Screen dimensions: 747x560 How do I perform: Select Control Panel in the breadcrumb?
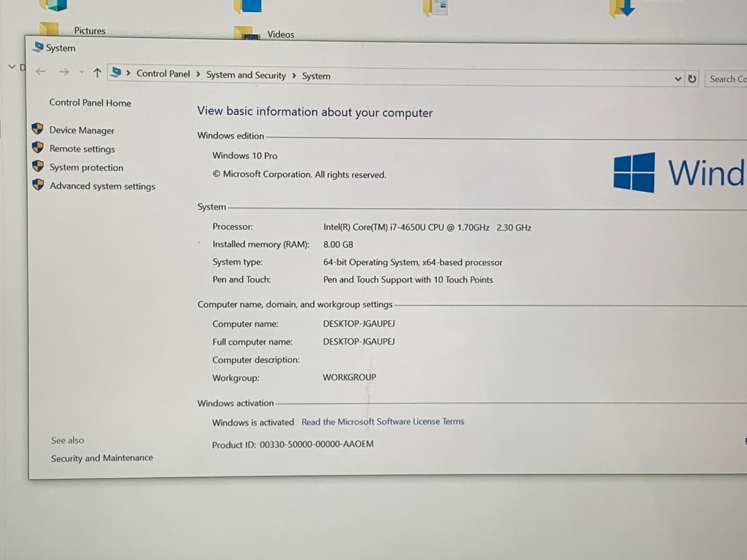click(163, 74)
